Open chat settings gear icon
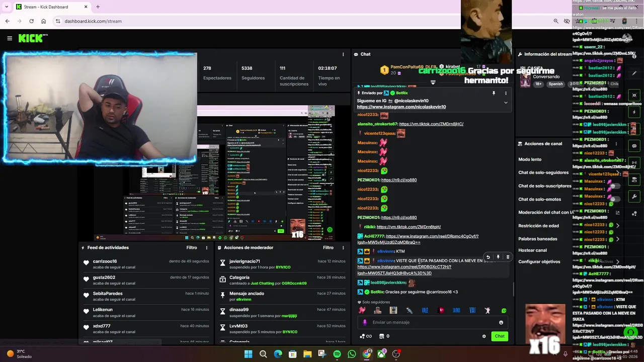Viewport: 644px width, 362px height. pyautogui.click(x=484, y=336)
